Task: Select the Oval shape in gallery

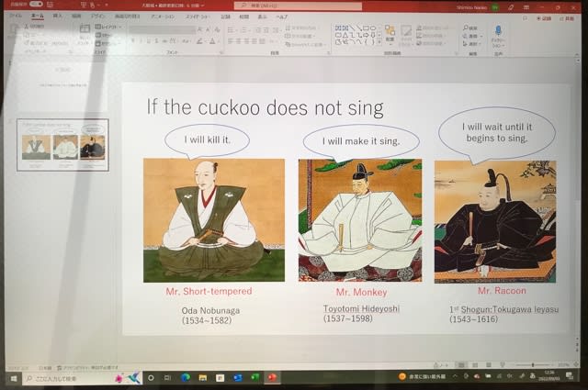Action: (x=373, y=28)
